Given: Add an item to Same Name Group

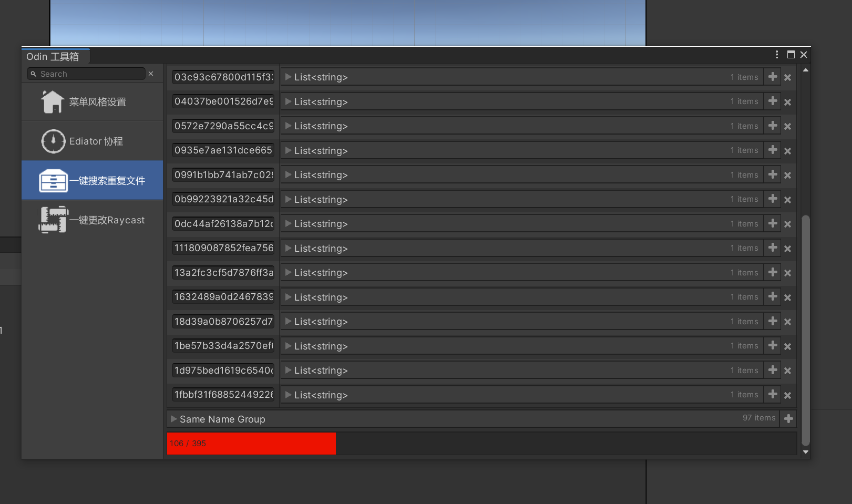Looking at the screenshot, I should [x=788, y=419].
